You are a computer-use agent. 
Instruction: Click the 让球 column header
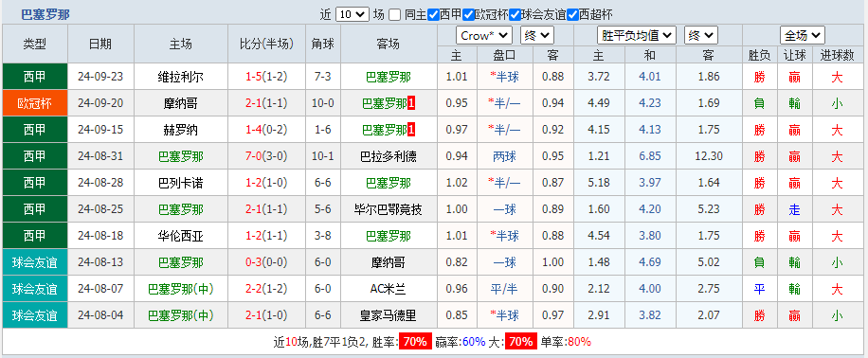click(794, 55)
